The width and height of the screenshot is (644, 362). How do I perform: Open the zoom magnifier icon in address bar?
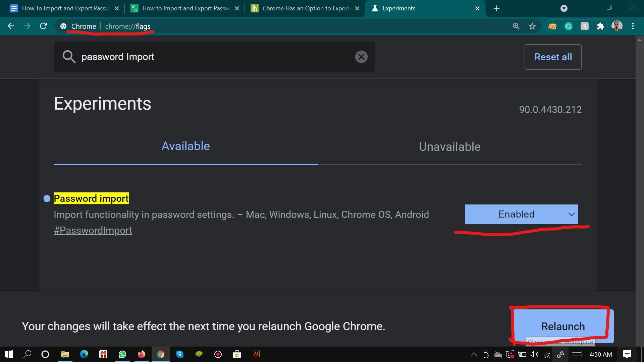coord(516,26)
